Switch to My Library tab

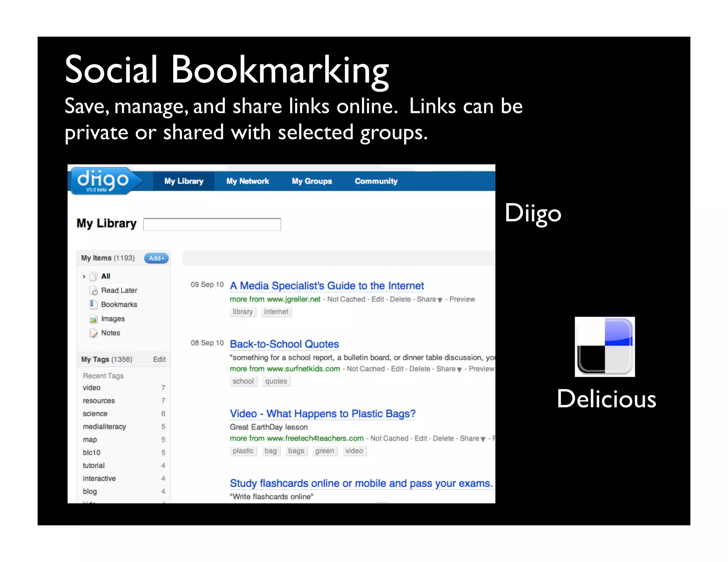[184, 181]
